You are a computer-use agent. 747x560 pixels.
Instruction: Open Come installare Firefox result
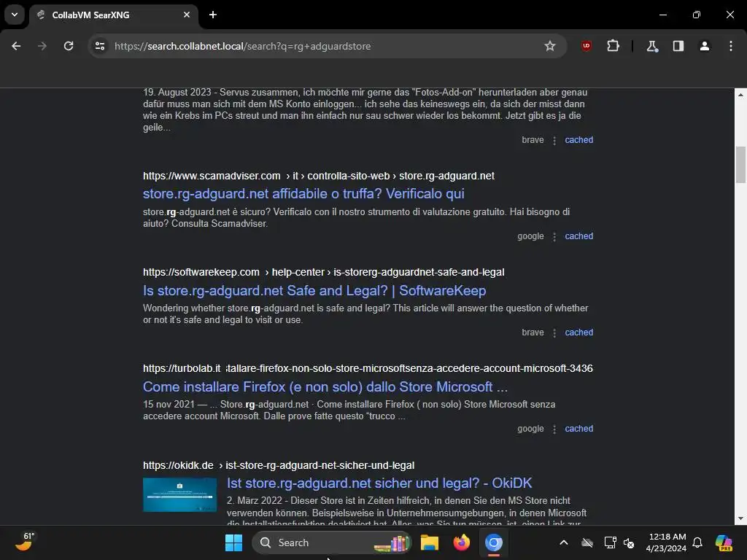pyautogui.click(x=325, y=386)
